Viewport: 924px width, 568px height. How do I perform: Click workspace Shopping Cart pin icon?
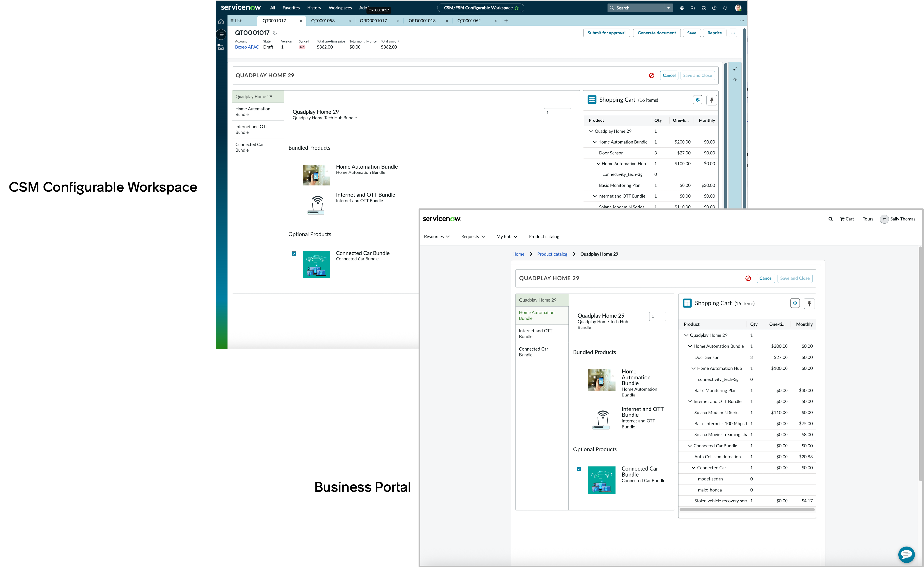click(711, 100)
